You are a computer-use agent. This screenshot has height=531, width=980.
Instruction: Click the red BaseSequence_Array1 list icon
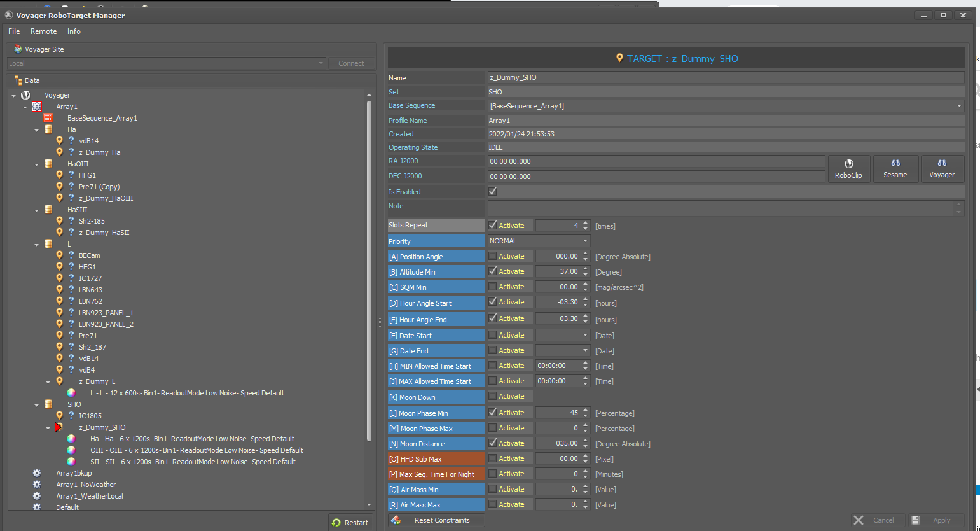[x=48, y=118]
